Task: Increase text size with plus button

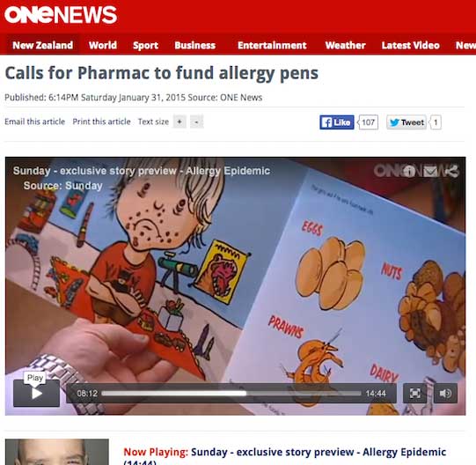Action: pyautogui.click(x=179, y=122)
